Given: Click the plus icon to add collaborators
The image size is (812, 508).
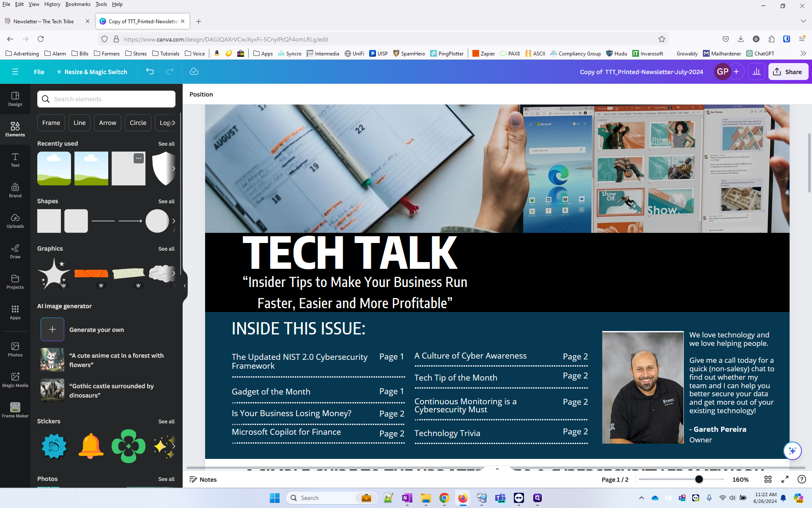Looking at the screenshot, I should pos(736,72).
